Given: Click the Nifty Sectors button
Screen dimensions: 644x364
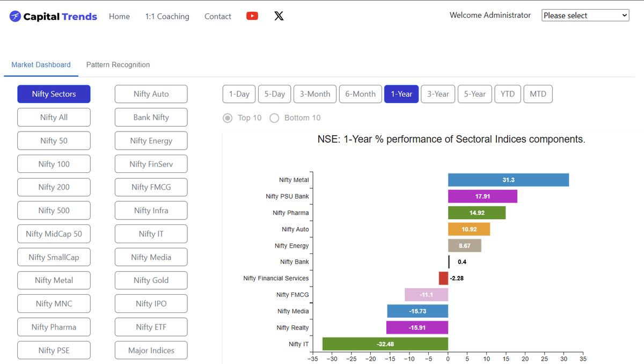Looking at the screenshot, I should pos(54,94).
